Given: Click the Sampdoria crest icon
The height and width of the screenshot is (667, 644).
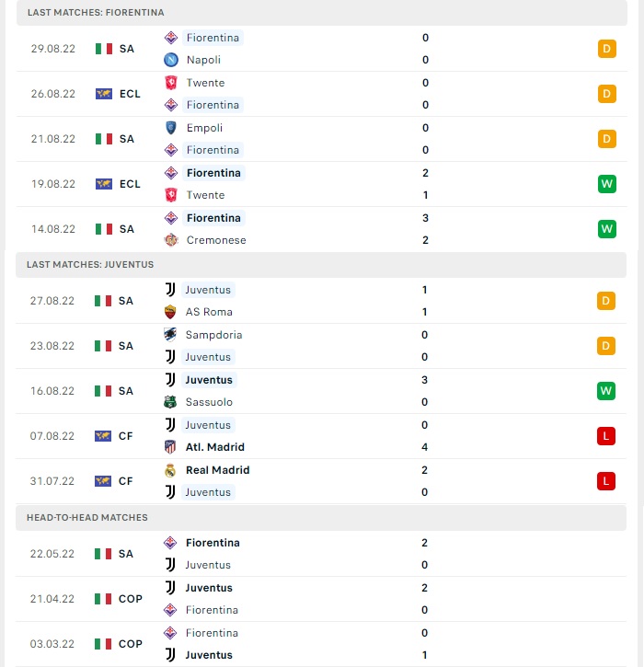Looking at the screenshot, I should coord(170,335).
